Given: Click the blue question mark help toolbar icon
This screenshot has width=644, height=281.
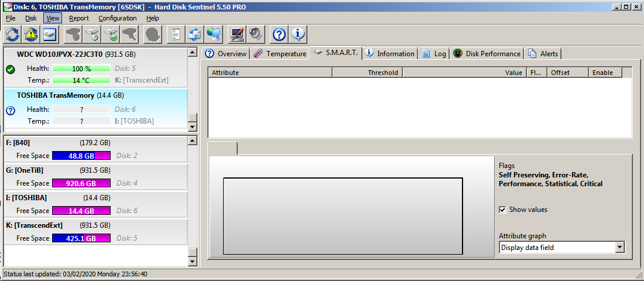Looking at the screenshot, I should 279,34.
